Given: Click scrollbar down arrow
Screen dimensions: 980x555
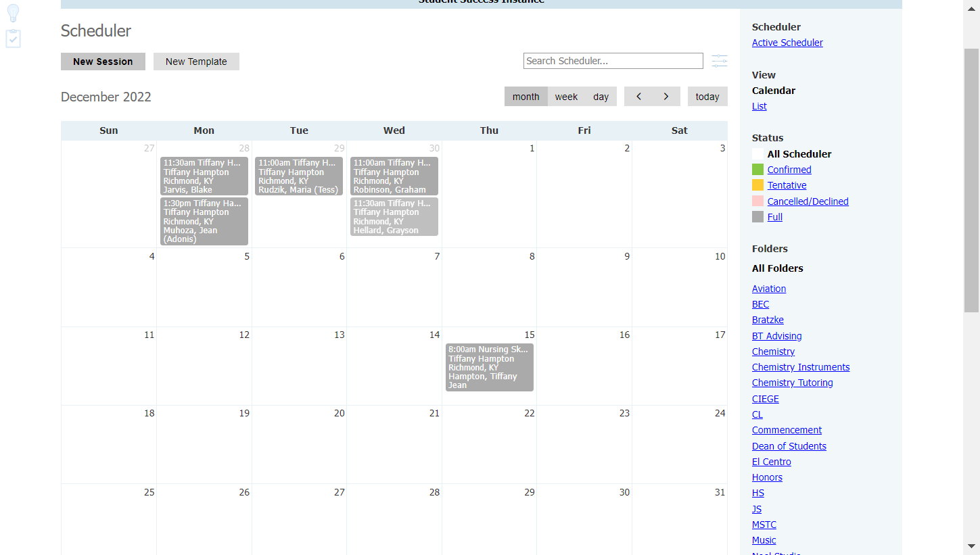Looking at the screenshot, I should [x=971, y=546].
